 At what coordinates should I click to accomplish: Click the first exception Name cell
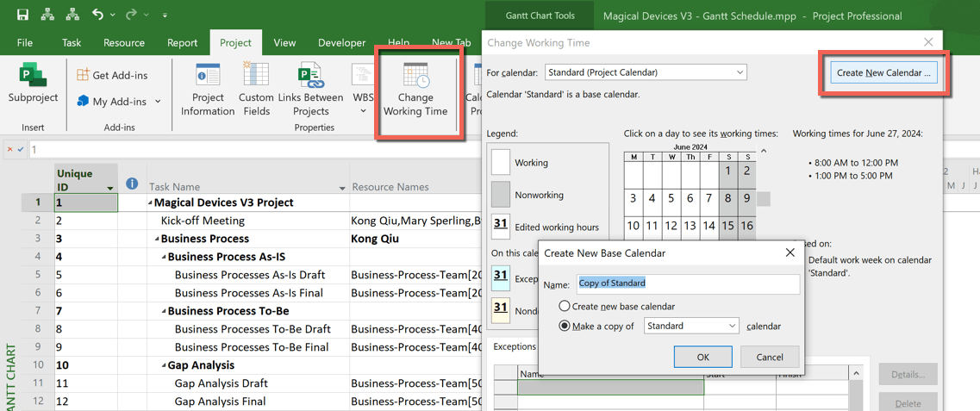tap(610, 387)
